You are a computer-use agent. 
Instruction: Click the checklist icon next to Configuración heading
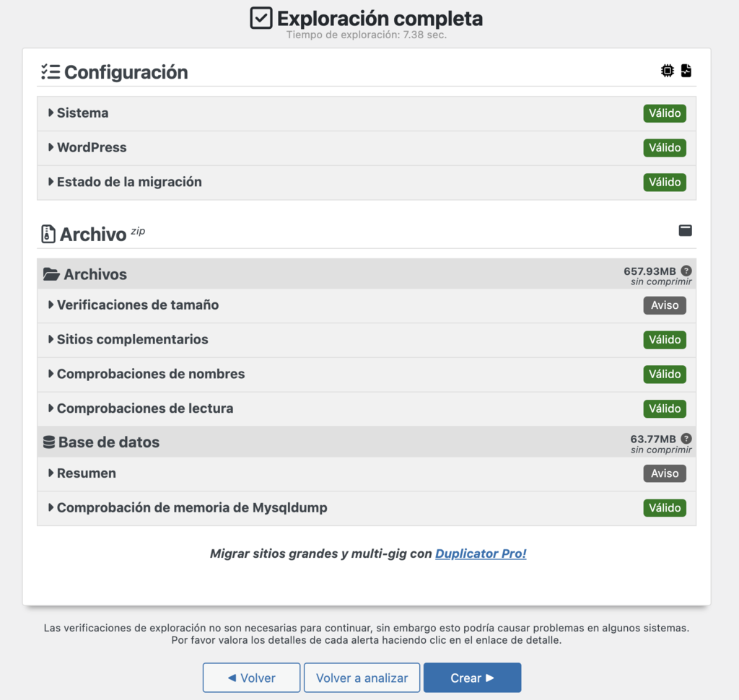tap(49, 71)
